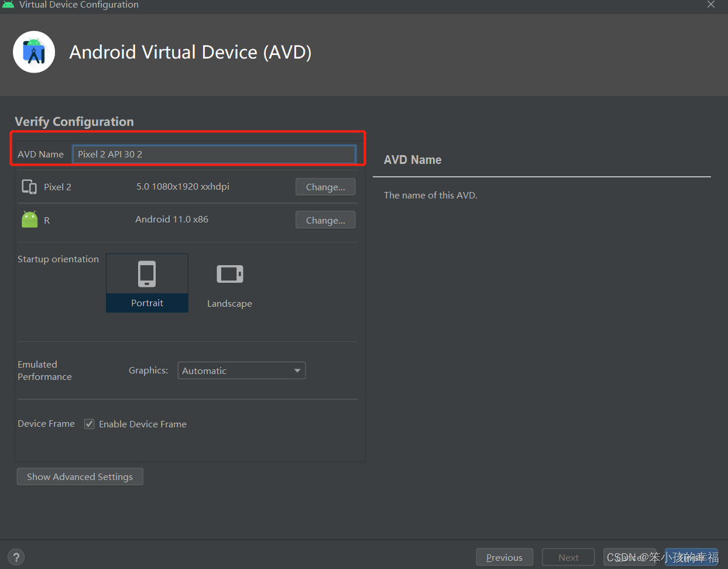Click the 'Emulated Performance' label
Image resolution: width=728 pixels, height=569 pixels.
[45, 371]
